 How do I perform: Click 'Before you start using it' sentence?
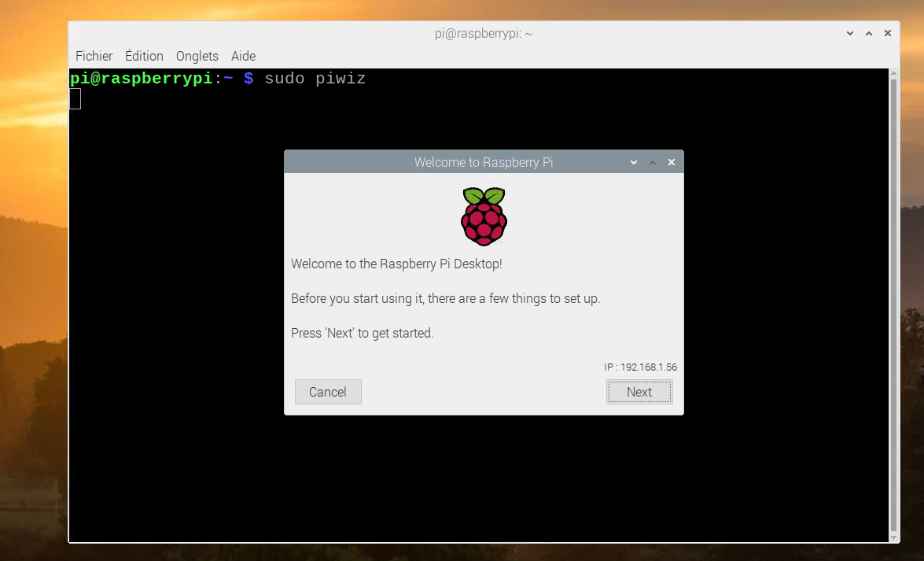pos(446,298)
